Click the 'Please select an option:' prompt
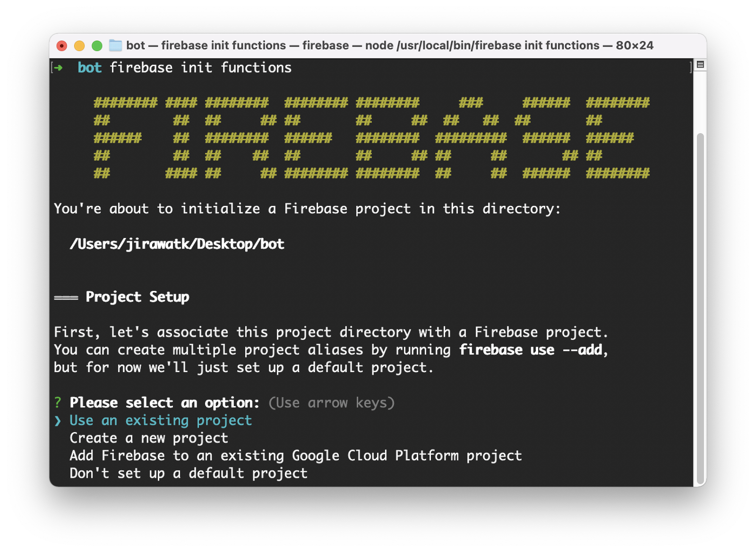The width and height of the screenshot is (756, 552). (x=164, y=403)
